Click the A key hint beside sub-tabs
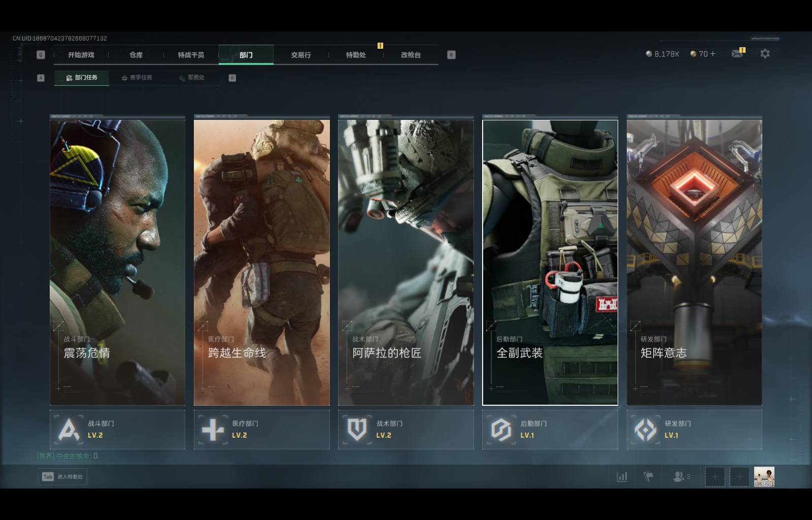Viewport: 812px width, 520px height. click(41, 78)
